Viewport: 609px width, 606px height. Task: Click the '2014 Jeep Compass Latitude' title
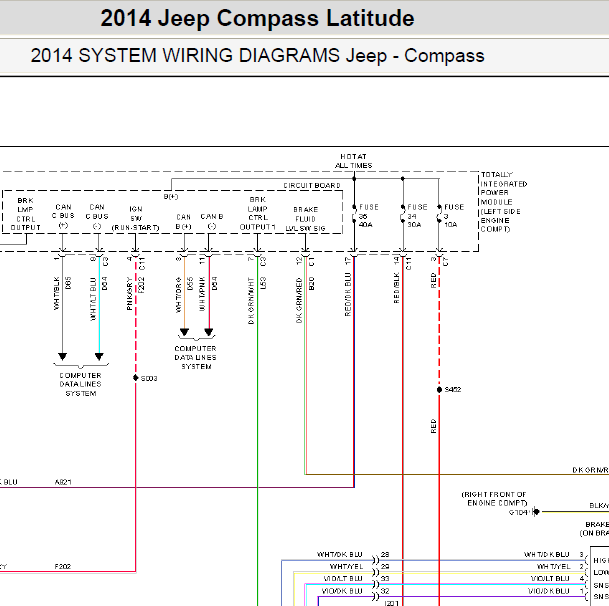point(257,18)
